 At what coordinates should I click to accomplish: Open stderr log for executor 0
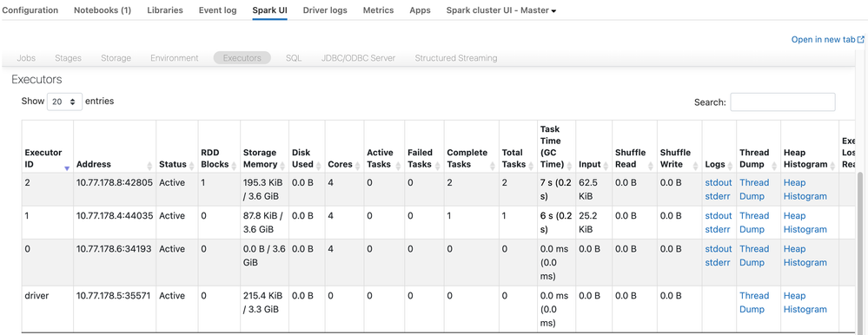[718, 263]
